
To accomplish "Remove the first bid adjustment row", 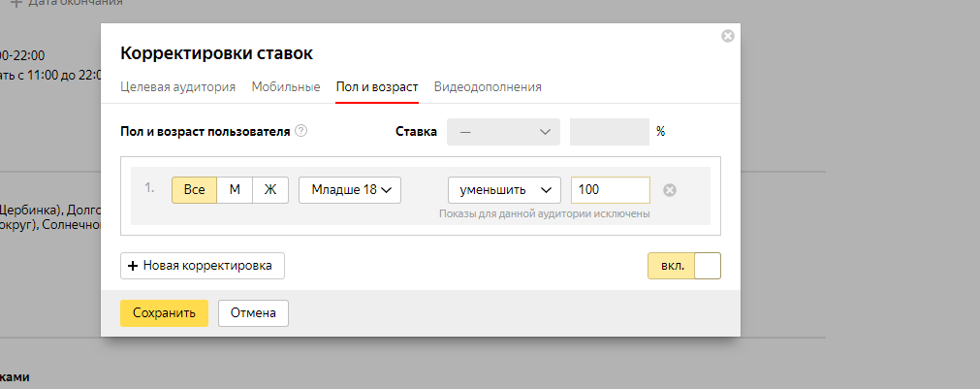I will [669, 190].
